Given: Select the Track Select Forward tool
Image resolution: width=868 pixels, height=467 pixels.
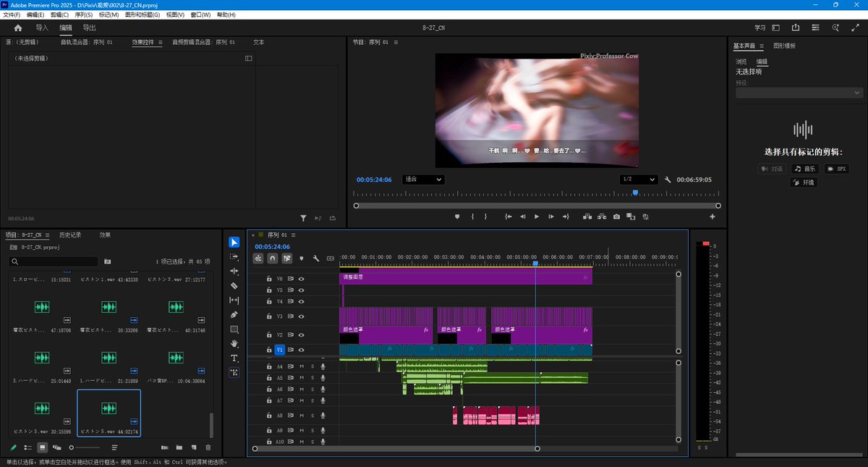Looking at the screenshot, I should pos(234,256).
